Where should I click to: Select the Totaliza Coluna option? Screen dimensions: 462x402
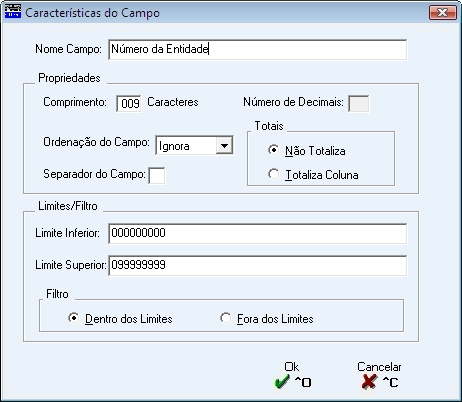click(x=274, y=174)
